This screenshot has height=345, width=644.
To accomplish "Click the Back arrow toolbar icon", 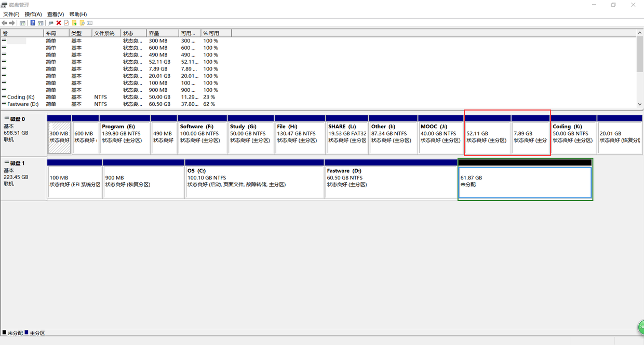I will (x=5, y=23).
